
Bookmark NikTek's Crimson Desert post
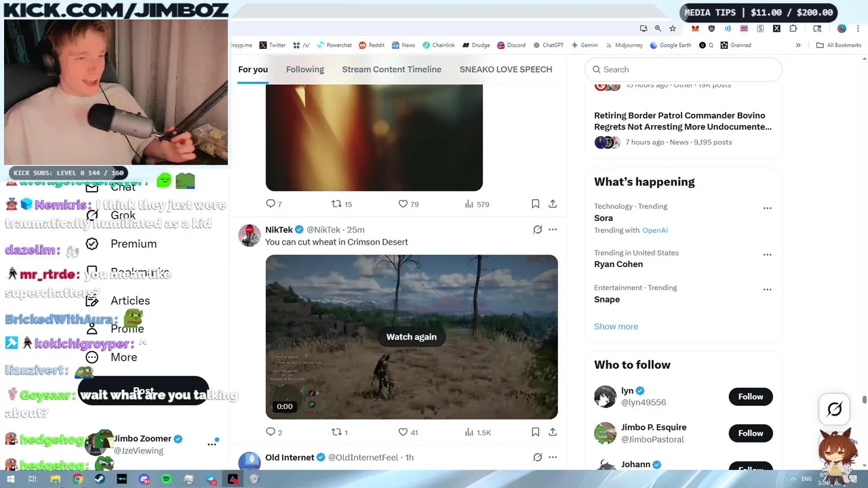535,432
